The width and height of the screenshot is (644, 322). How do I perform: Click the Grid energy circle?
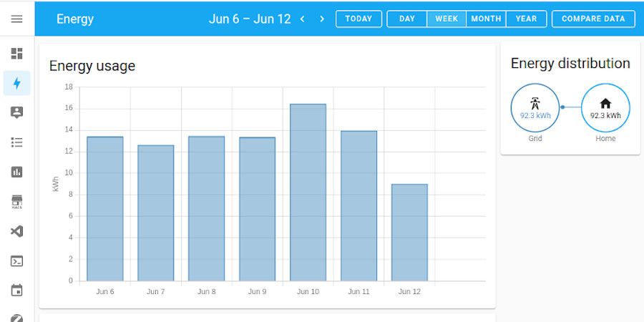(x=535, y=108)
